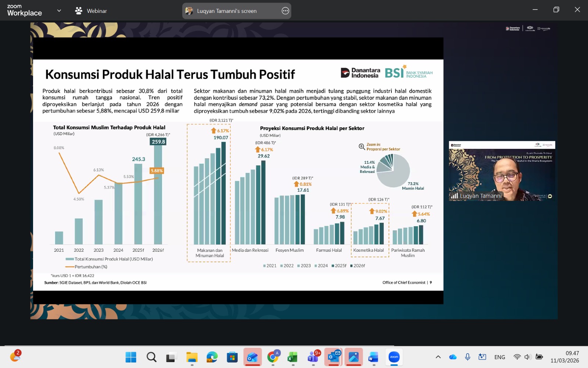Expand the Zoom Workplace dropdown chevron
The image size is (588, 368).
pyautogui.click(x=59, y=11)
